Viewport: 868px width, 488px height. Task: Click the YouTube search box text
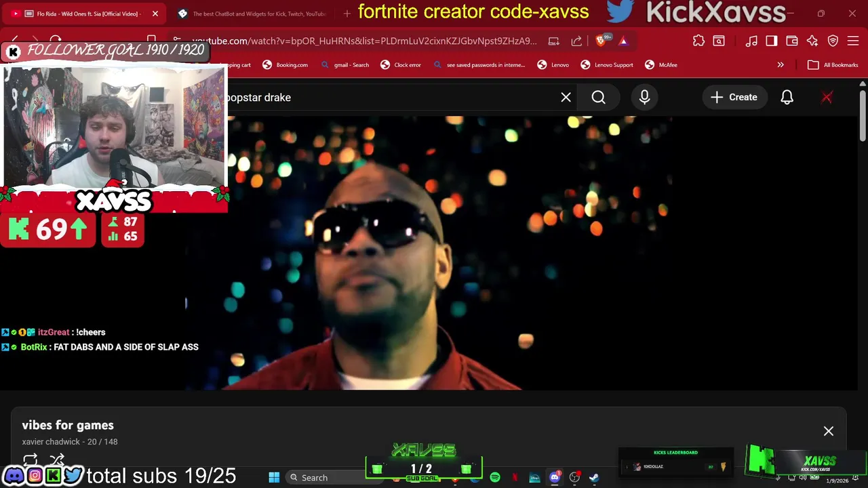(x=259, y=98)
